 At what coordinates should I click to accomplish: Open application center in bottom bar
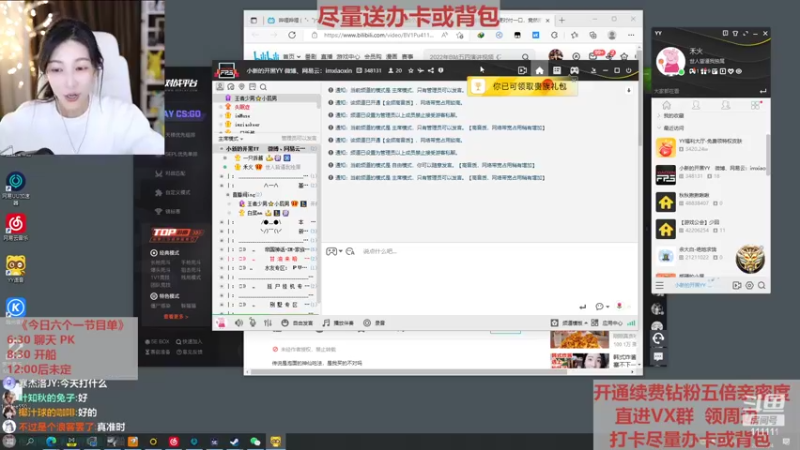coord(607,323)
